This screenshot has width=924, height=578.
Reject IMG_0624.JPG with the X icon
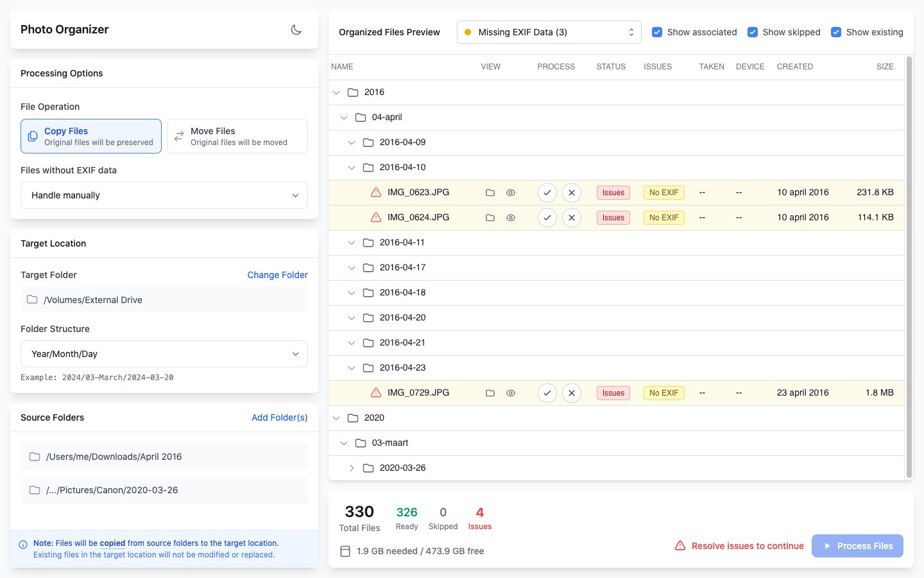[572, 218]
